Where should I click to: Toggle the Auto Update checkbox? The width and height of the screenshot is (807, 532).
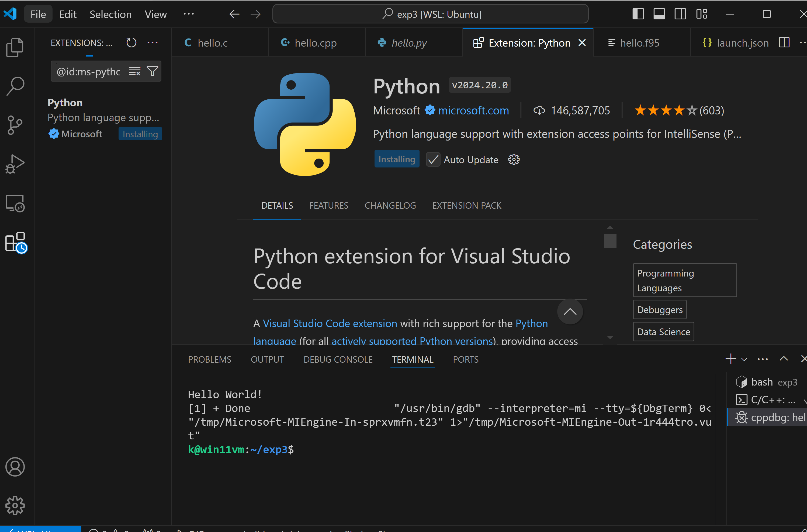433,159
